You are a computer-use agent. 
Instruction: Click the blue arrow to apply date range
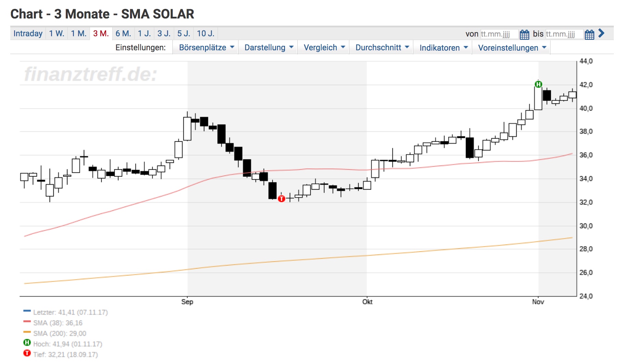pos(601,34)
